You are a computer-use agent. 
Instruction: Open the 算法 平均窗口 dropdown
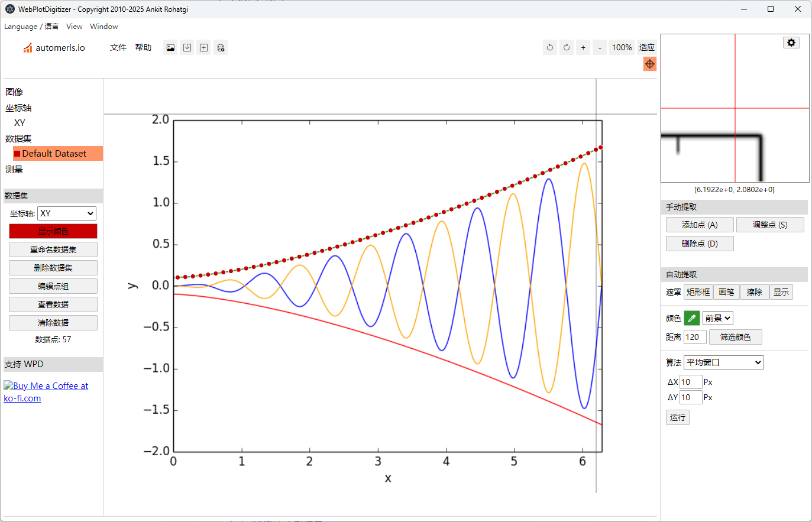click(x=724, y=362)
